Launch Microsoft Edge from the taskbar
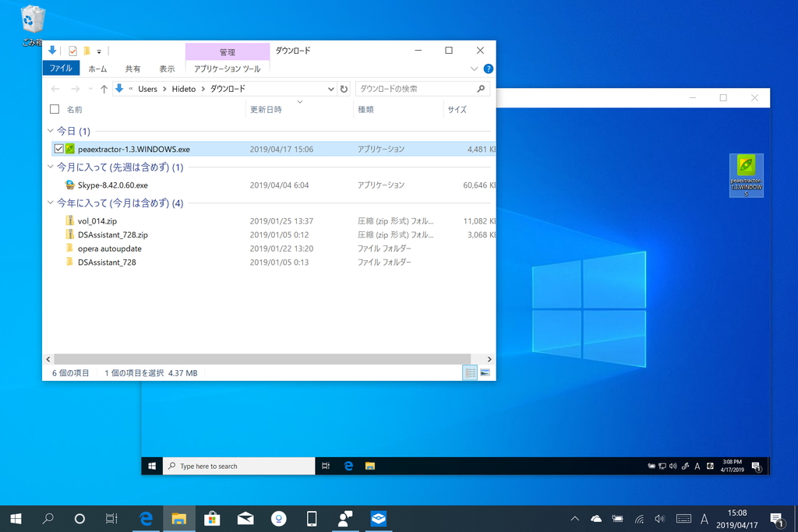The height and width of the screenshot is (532, 798). (146, 518)
